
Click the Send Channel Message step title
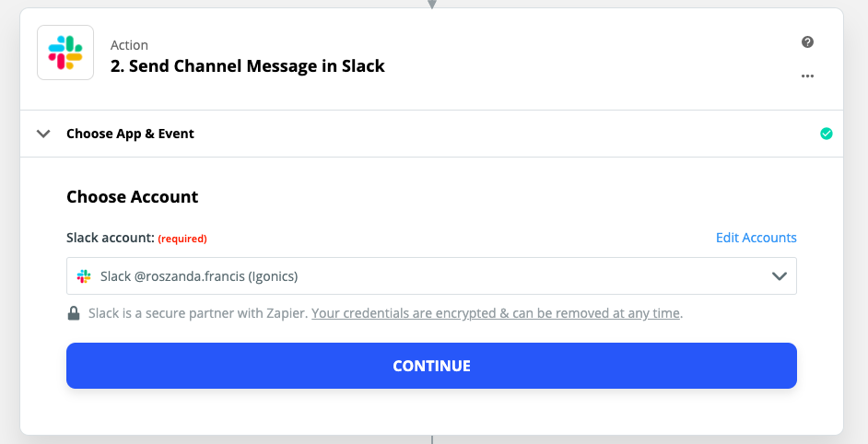click(x=247, y=66)
